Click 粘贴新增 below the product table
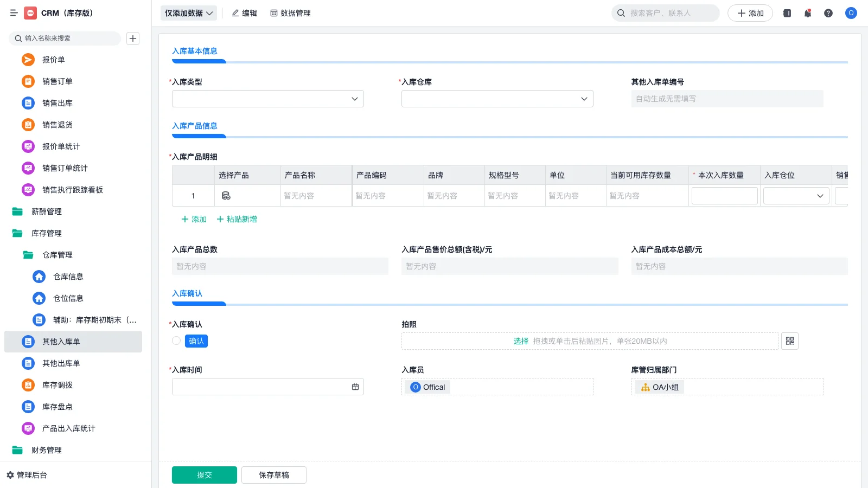 click(x=237, y=219)
